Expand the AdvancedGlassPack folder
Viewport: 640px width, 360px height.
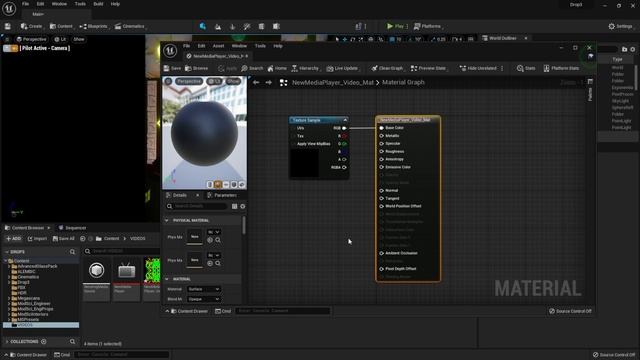click(9, 266)
